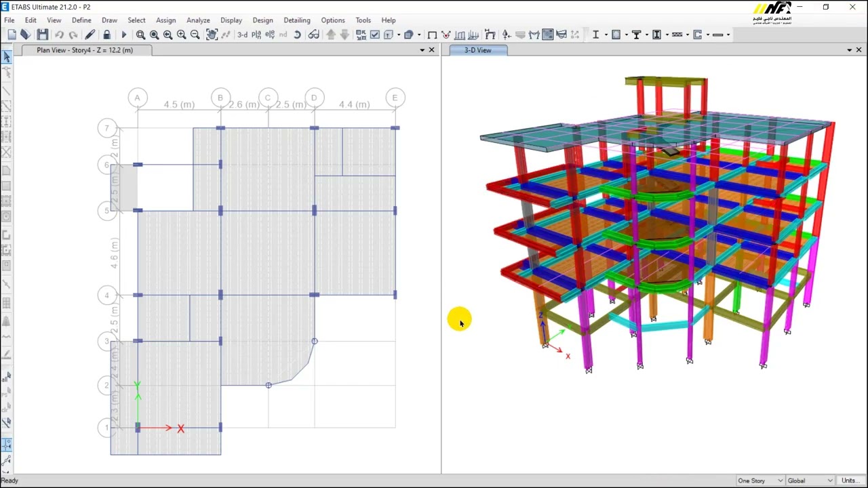Screen dimensions: 868x488
Task: Select the Plan View - Story4 tab
Action: (x=85, y=50)
